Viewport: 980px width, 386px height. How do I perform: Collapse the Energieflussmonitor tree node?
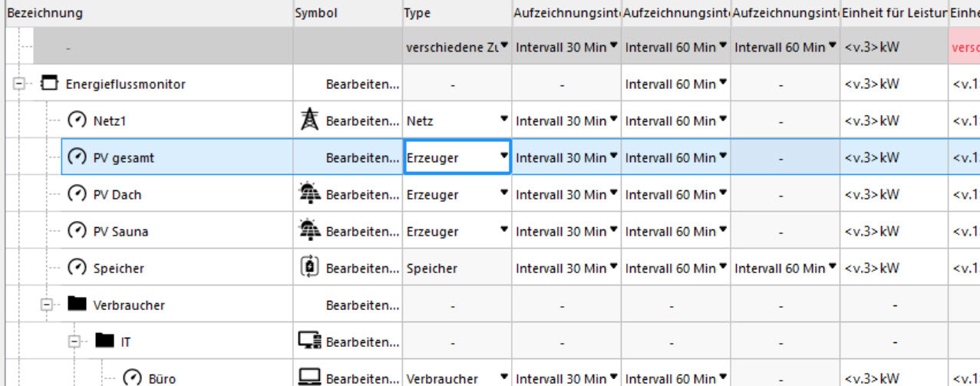click(18, 84)
